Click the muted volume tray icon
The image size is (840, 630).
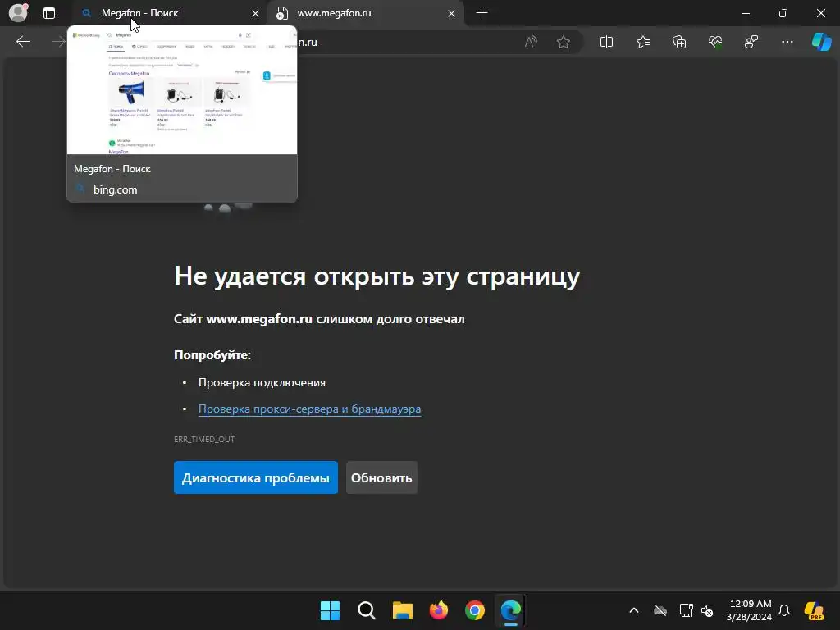707,610
